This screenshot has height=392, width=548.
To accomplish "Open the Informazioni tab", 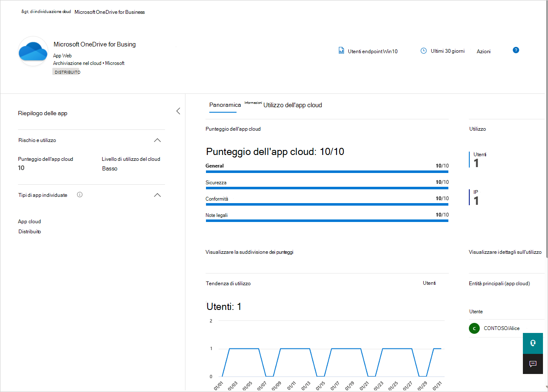I will pos(253,103).
